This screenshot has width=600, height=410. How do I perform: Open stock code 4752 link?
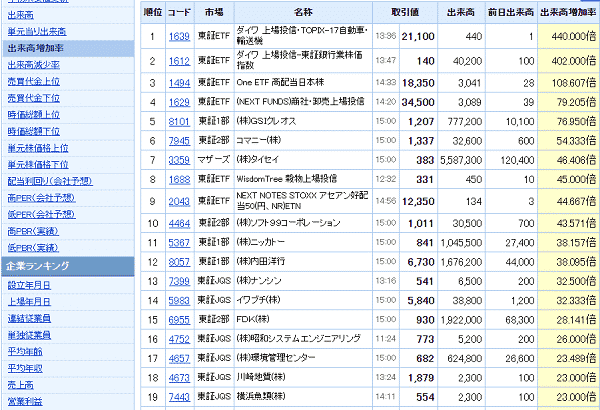pyautogui.click(x=179, y=339)
